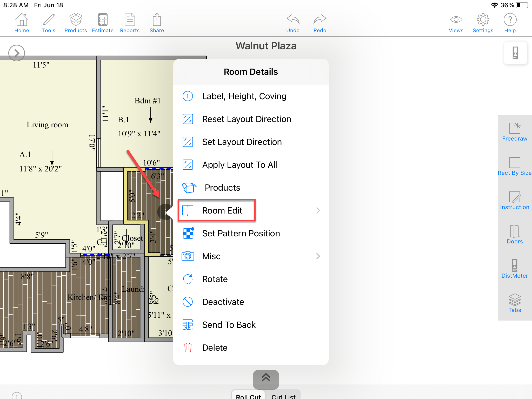This screenshot has height=399, width=532.
Task: Switch to the Cut List tab
Action: click(283, 396)
